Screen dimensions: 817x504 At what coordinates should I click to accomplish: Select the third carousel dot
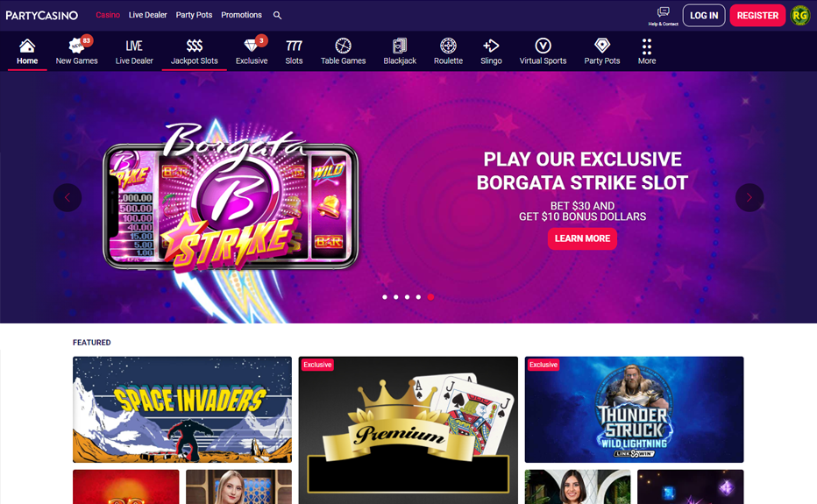[407, 297]
